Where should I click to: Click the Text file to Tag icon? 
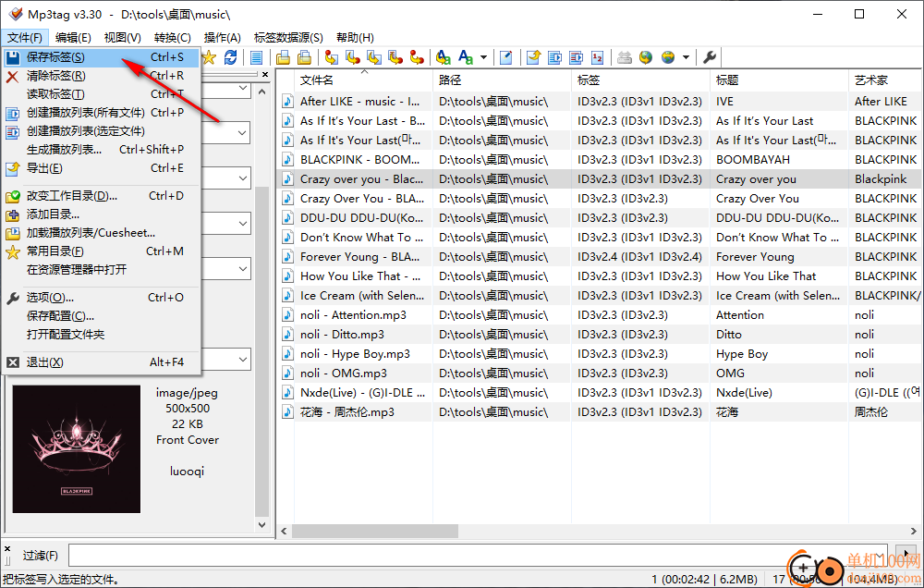tap(395, 57)
